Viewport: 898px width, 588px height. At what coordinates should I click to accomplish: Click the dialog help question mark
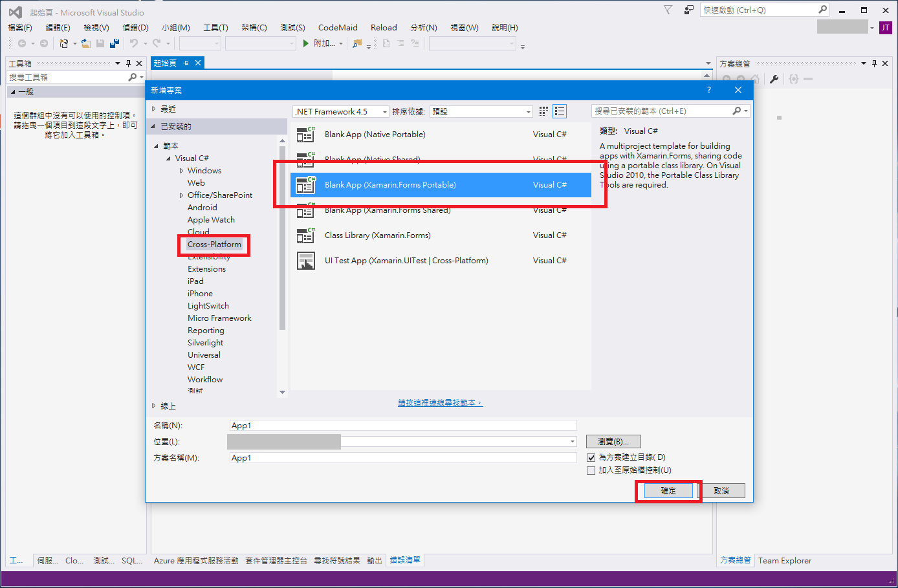click(709, 90)
